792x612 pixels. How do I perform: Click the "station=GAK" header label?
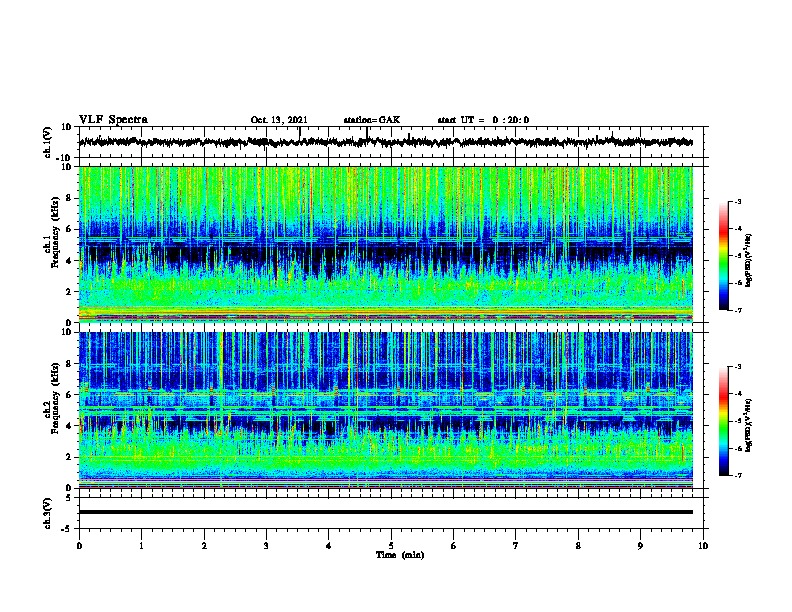click(372, 120)
